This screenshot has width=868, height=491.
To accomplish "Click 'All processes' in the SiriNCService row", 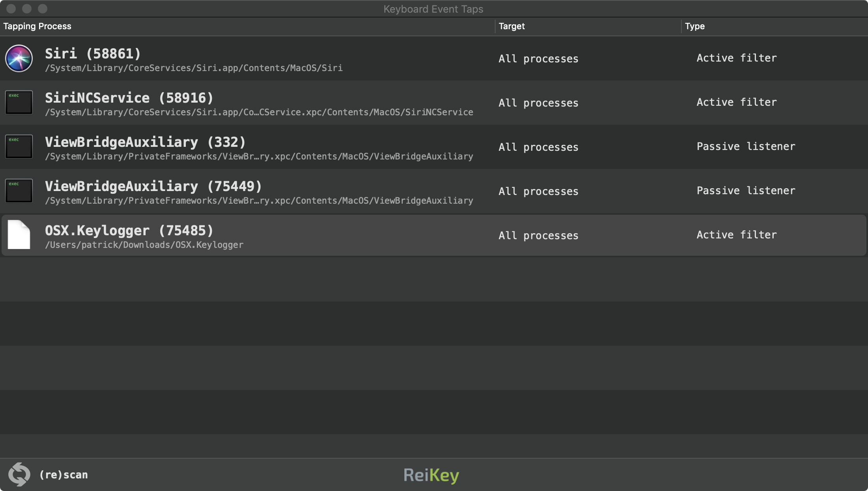I will tap(539, 103).
